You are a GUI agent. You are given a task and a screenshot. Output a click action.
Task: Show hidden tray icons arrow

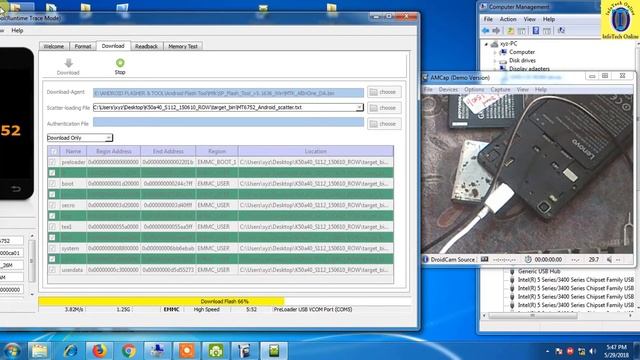[547, 351]
